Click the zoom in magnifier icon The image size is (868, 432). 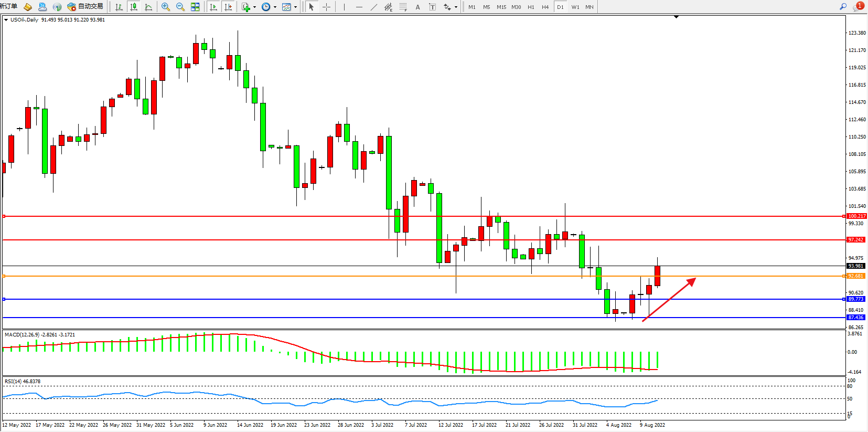click(166, 7)
